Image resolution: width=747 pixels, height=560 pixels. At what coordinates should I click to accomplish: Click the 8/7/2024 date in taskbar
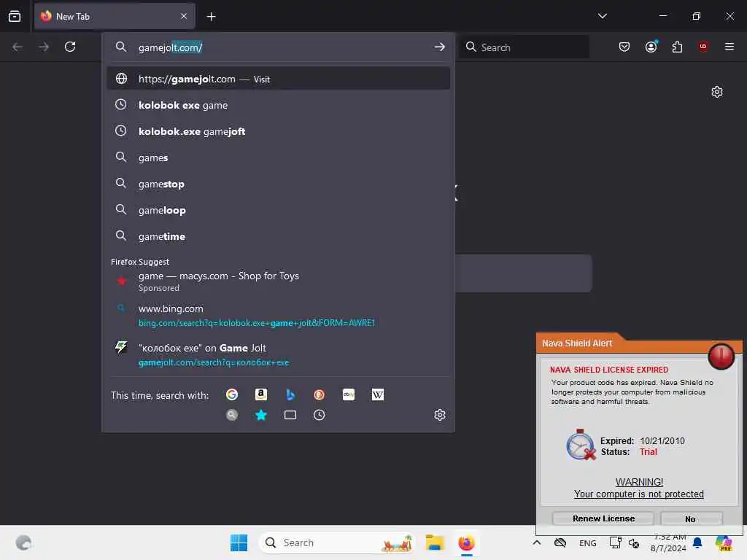point(668,548)
